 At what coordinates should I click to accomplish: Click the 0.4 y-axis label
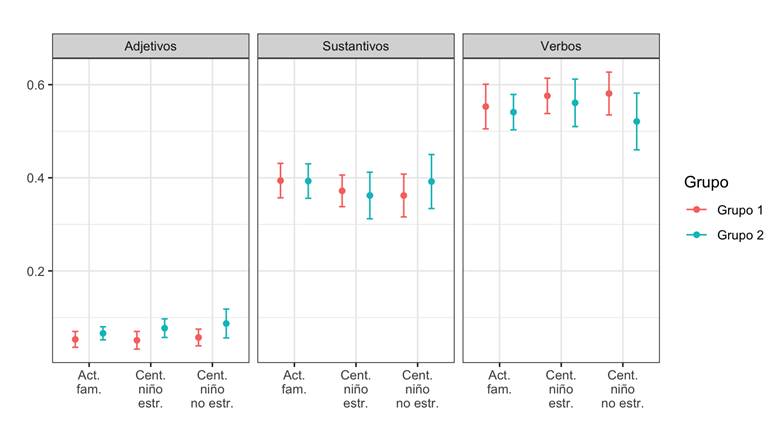click(37, 178)
